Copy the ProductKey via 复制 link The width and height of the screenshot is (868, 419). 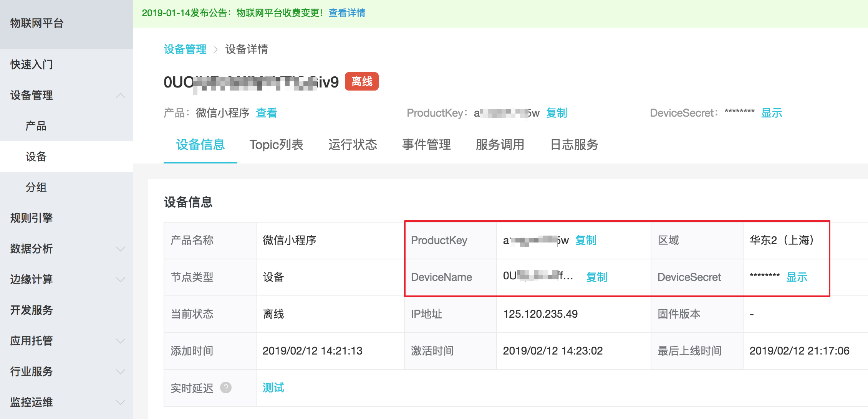click(585, 240)
